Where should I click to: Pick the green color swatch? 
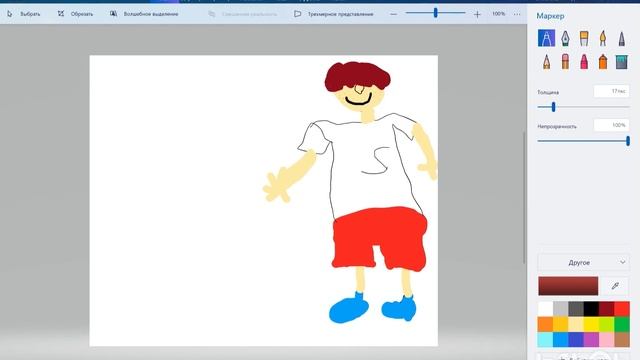622,324
